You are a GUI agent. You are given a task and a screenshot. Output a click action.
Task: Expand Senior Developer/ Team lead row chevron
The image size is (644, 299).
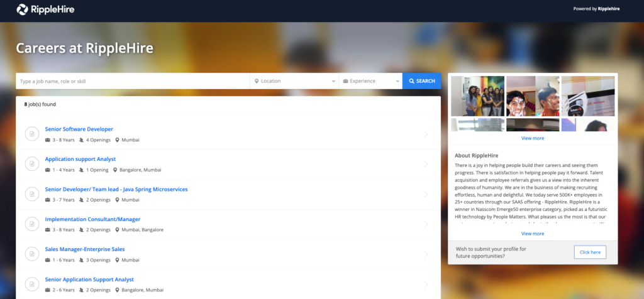coord(426,194)
